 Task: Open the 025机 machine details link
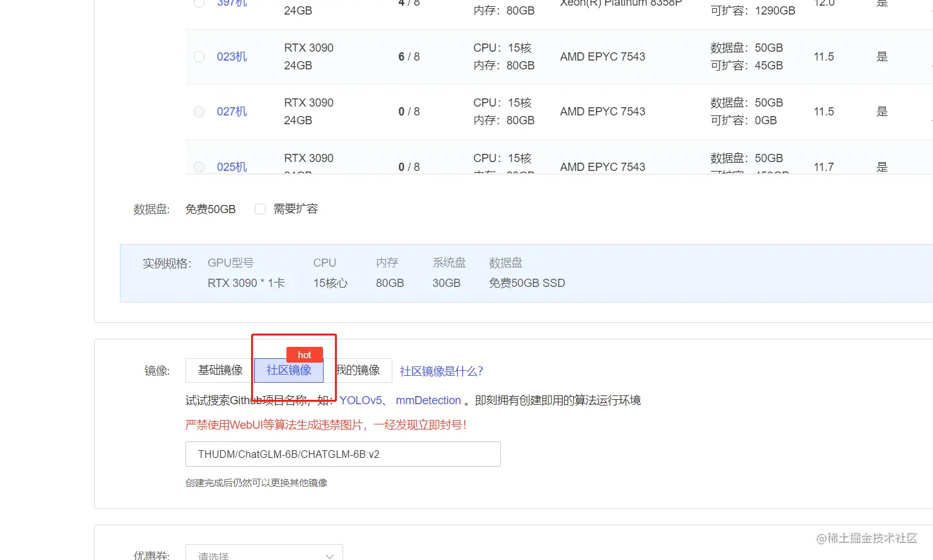tap(232, 166)
